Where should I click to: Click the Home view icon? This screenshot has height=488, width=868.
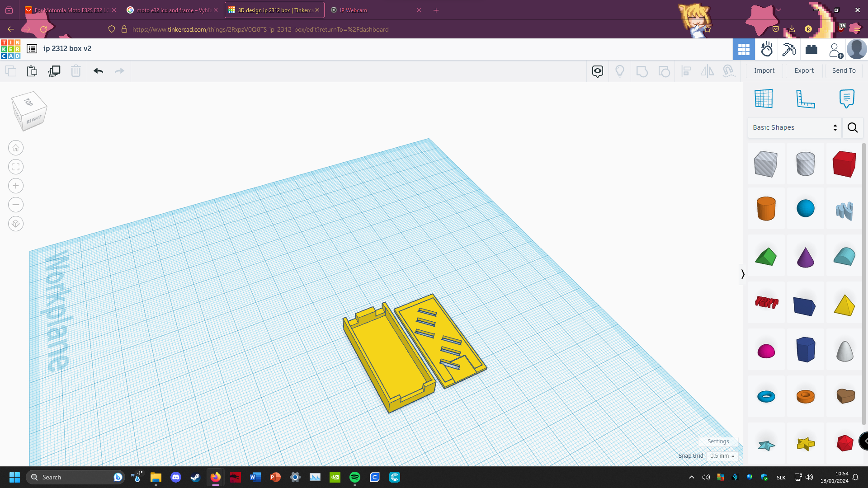[x=16, y=148]
